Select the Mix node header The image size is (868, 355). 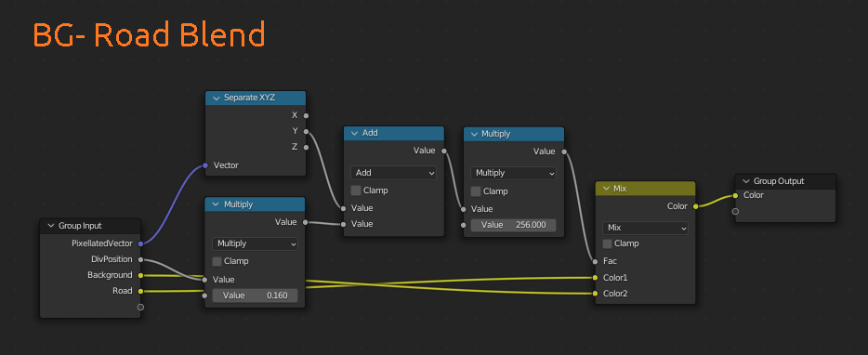point(646,189)
